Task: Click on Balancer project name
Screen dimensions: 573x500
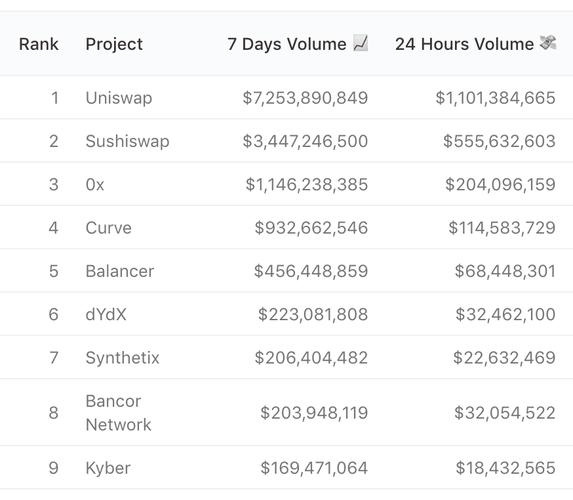Action: 120,271
